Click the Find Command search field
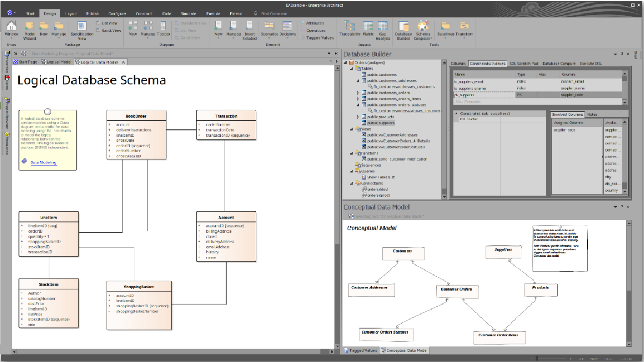The width and height of the screenshot is (644, 362). [x=275, y=13]
